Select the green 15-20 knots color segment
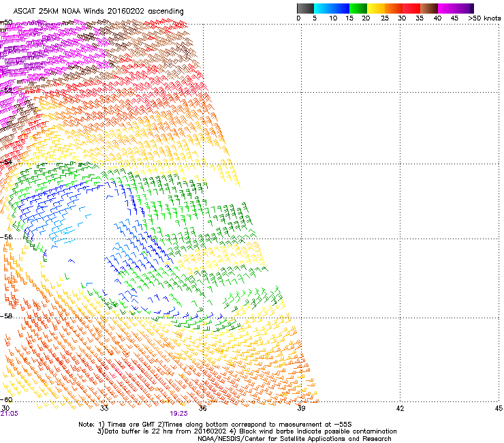Viewport: 504px width, 443px height. [358, 8]
